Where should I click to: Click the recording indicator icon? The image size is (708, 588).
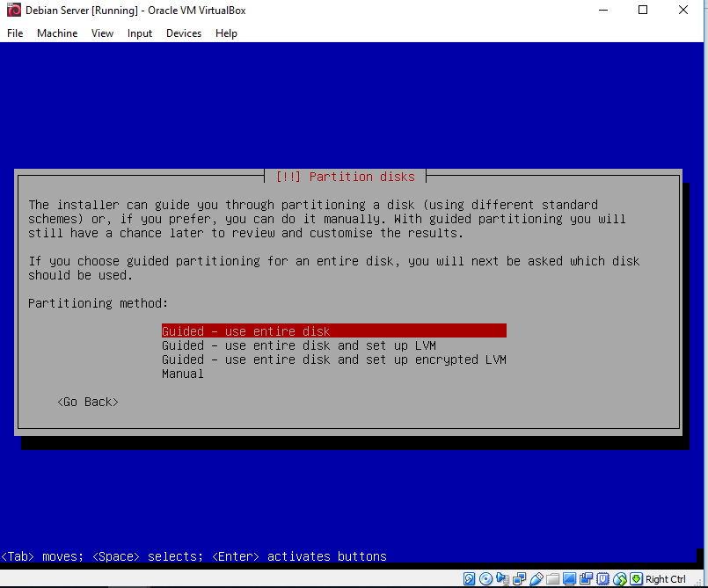[586, 579]
